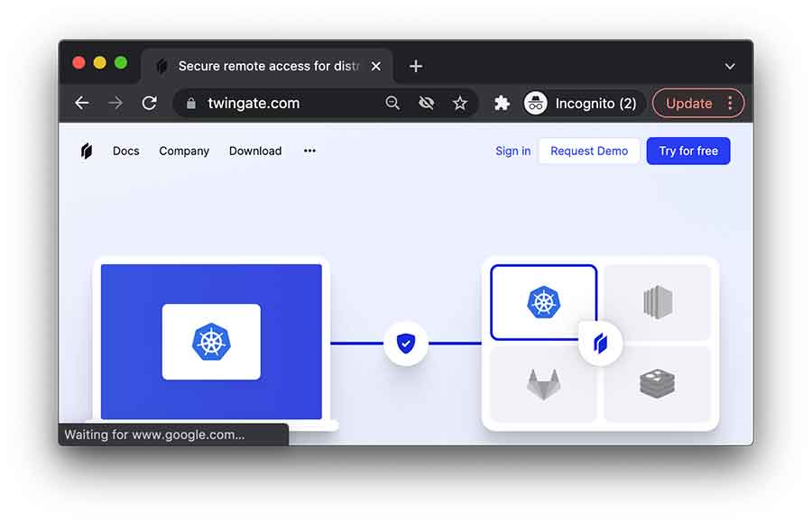Reload the current page
Viewport: 812px width, 523px height.
pyautogui.click(x=150, y=103)
